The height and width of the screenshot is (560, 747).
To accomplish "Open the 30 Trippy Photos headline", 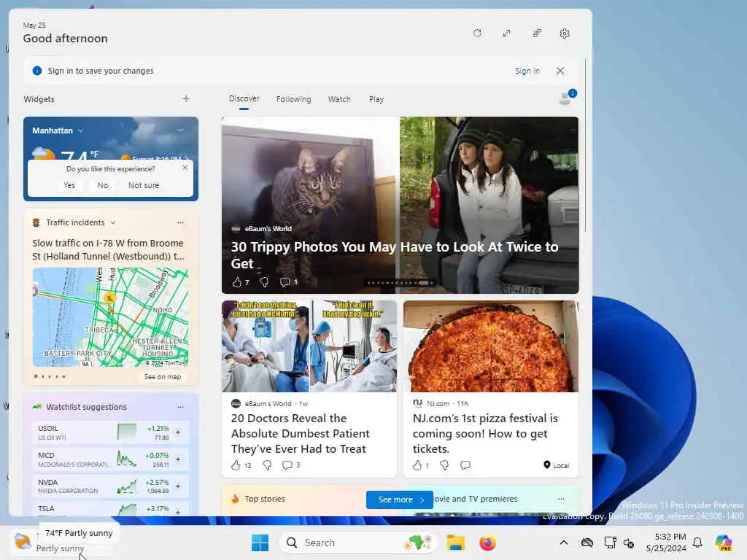I will coord(395,254).
